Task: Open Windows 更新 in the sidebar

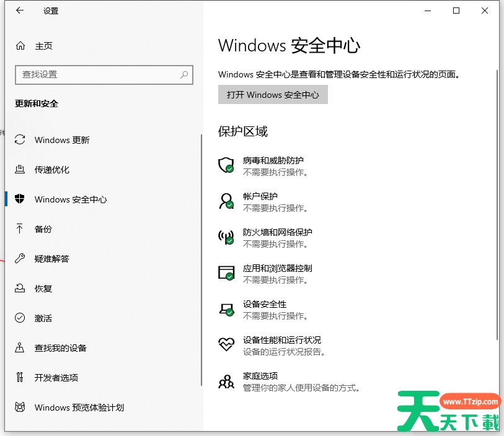Action: point(62,140)
